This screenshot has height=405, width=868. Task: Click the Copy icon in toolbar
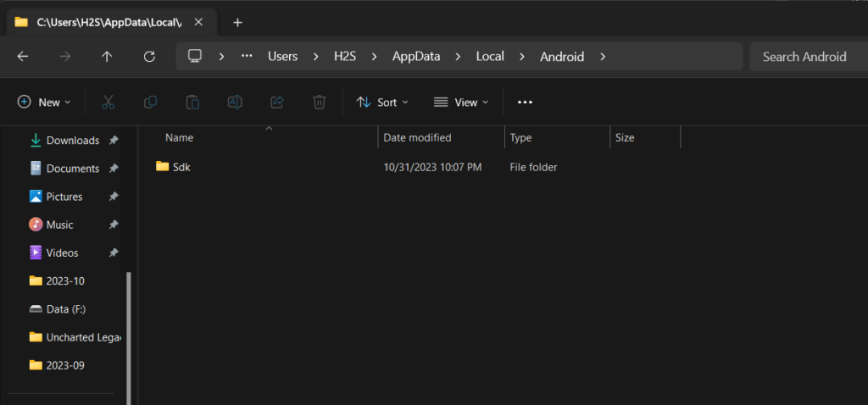click(x=150, y=102)
